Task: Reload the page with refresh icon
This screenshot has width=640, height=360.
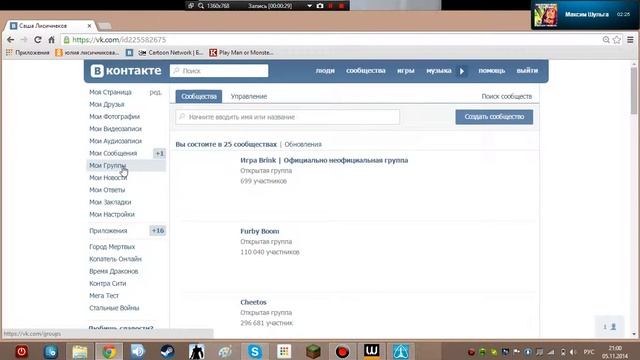Action: pyautogui.click(x=38, y=40)
